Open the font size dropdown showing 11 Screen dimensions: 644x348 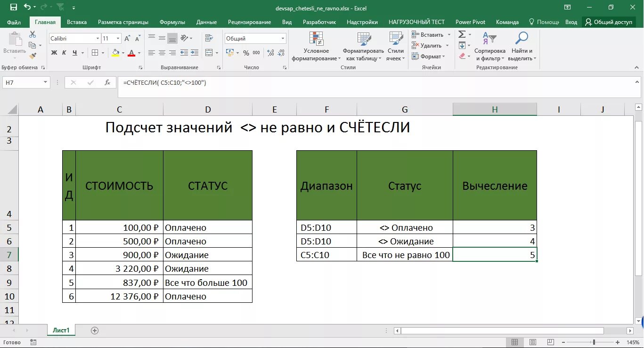pos(118,39)
